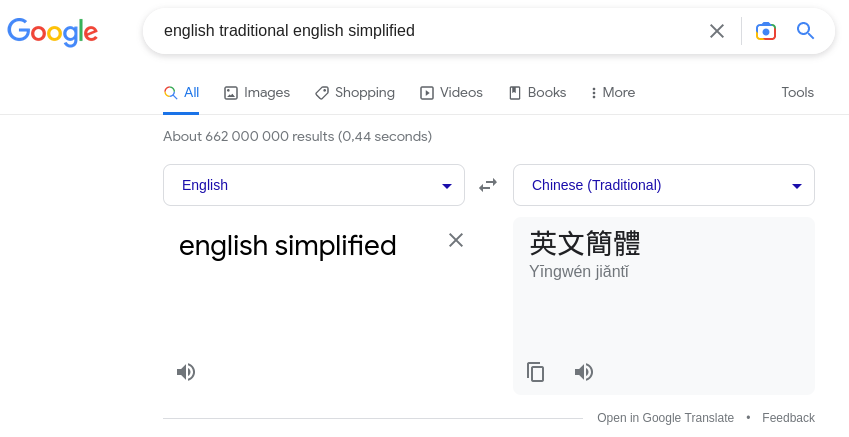Expand the More search filters menu
Screen dimensions: 849x437
pyautogui.click(x=613, y=93)
